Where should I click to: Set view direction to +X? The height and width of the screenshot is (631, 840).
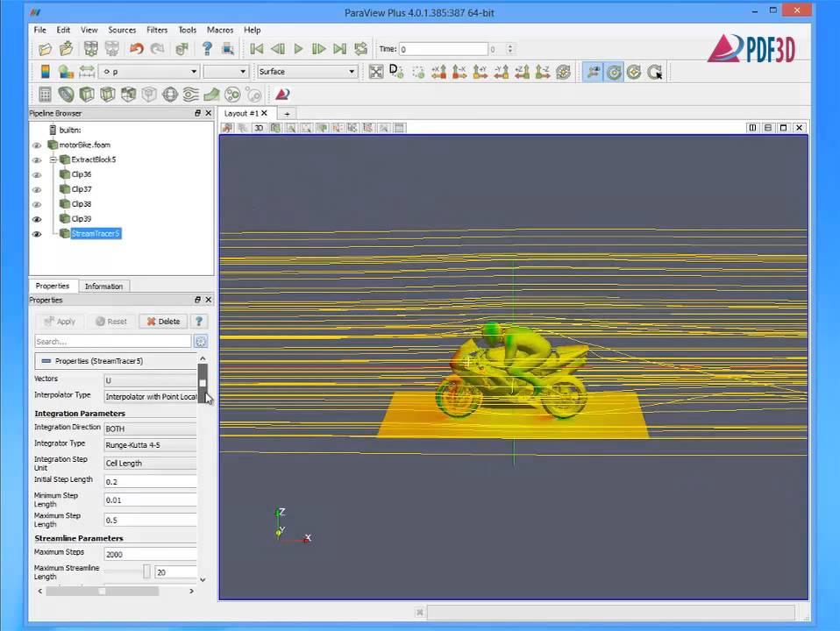[x=438, y=72]
